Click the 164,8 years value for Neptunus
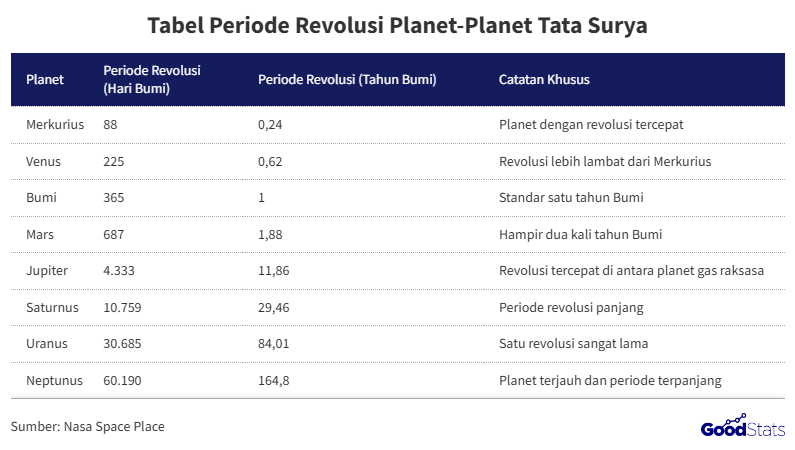The image size is (795, 450). click(275, 380)
